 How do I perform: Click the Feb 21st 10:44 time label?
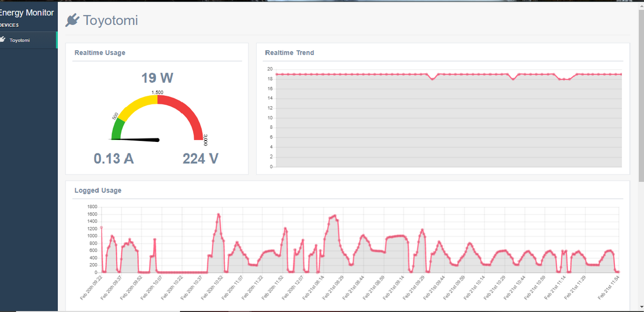tap(514, 288)
